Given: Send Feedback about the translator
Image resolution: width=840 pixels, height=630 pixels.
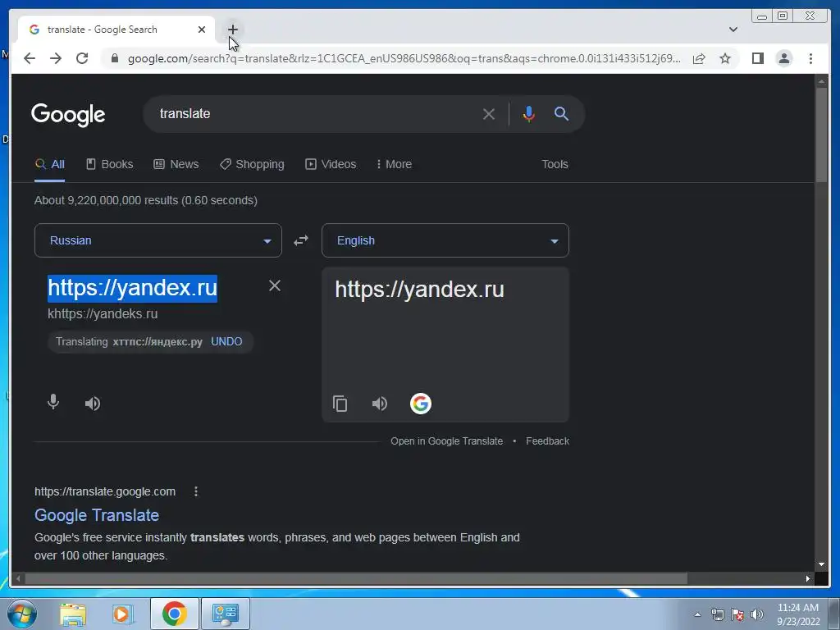Looking at the screenshot, I should click(x=547, y=441).
